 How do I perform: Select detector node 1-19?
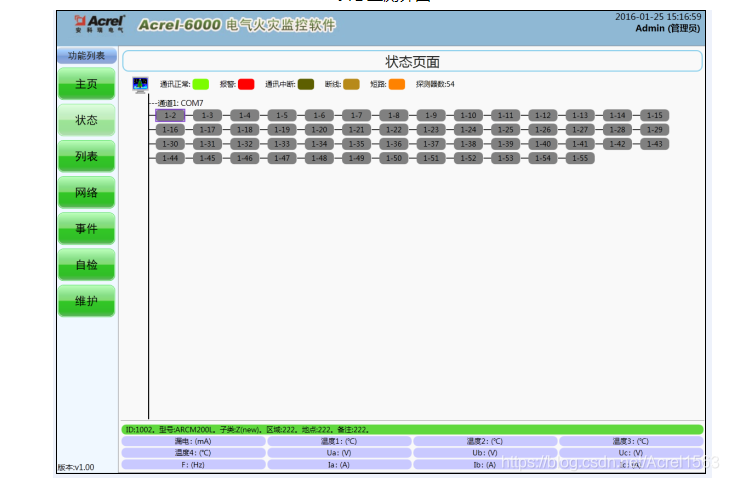click(x=282, y=130)
